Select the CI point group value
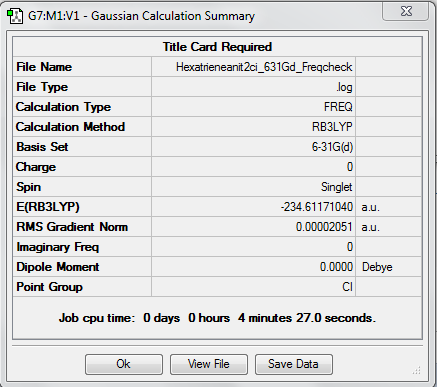 coord(347,287)
